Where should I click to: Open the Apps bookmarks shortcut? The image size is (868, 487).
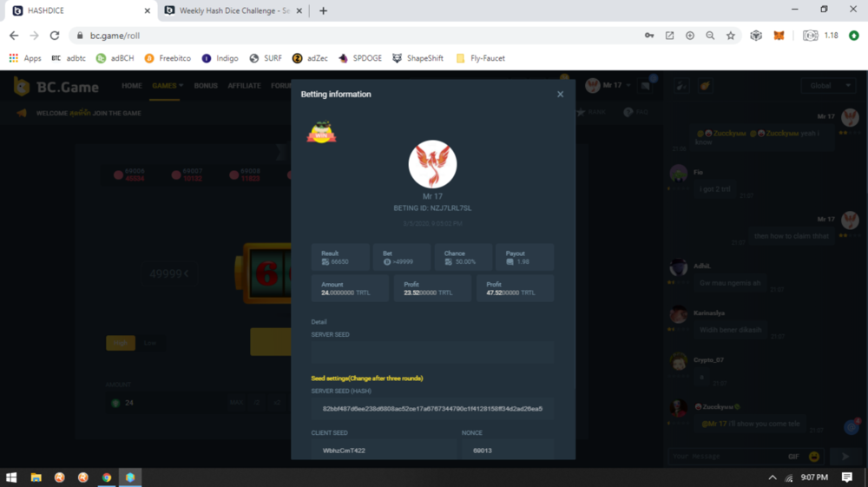(x=25, y=58)
